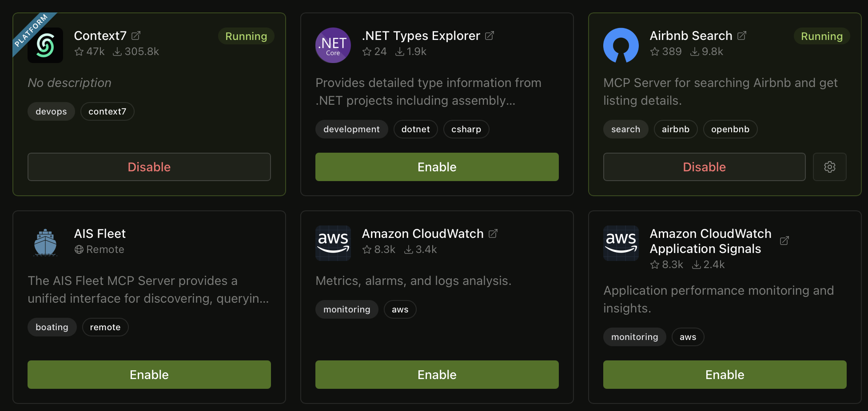Select the devops tag on Context7
Viewport: 868px width, 411px height.
click(51, 111)
